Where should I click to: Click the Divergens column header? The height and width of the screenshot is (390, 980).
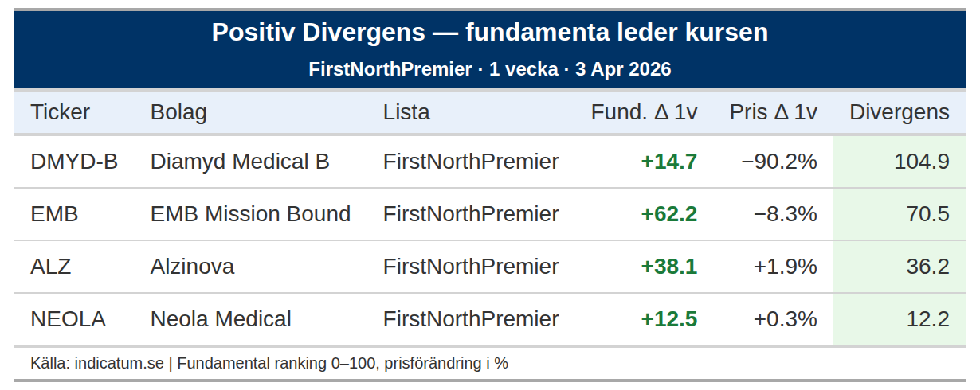(899, 112)
